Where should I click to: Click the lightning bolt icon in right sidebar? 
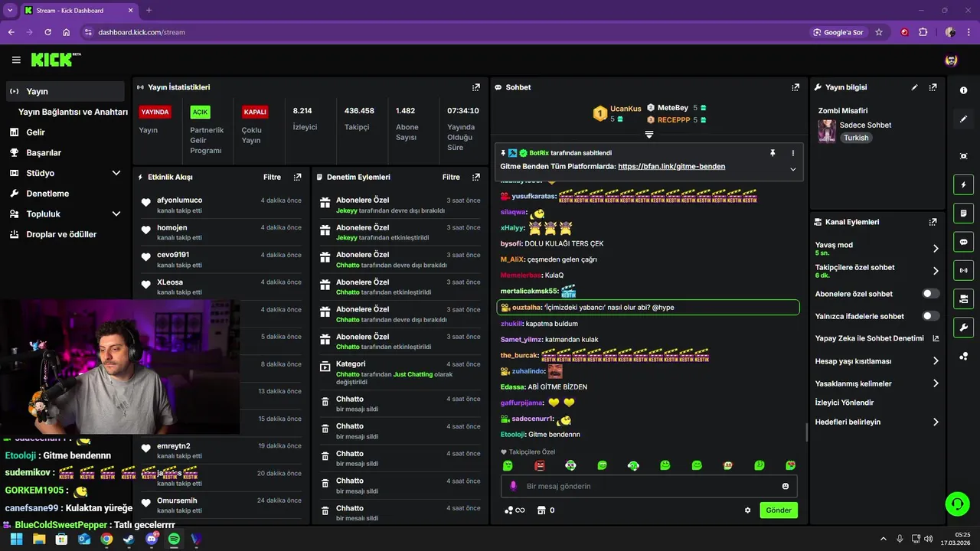coord(963,184)
